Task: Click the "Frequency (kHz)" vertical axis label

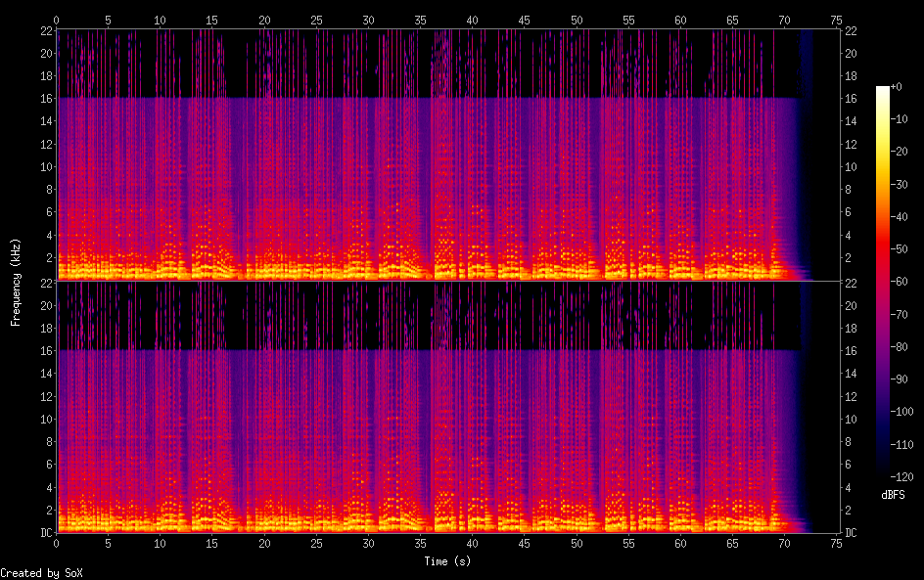Action: click(16, 282)
